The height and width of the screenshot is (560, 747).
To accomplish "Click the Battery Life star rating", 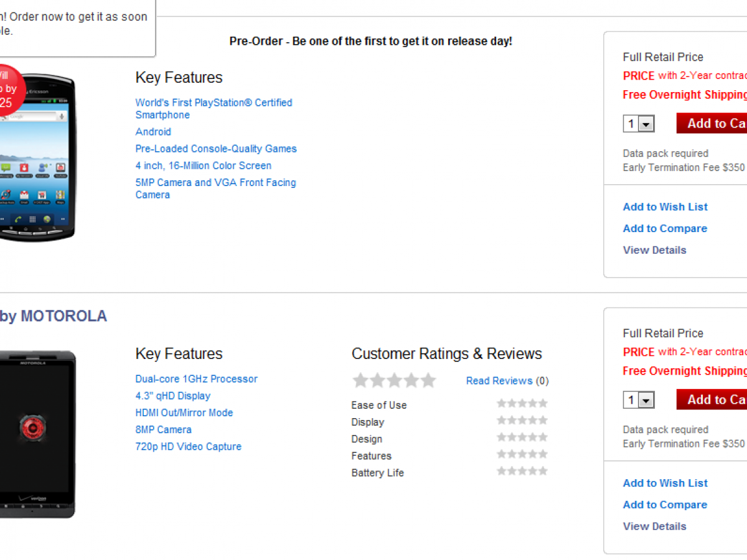I will (522, 471).
